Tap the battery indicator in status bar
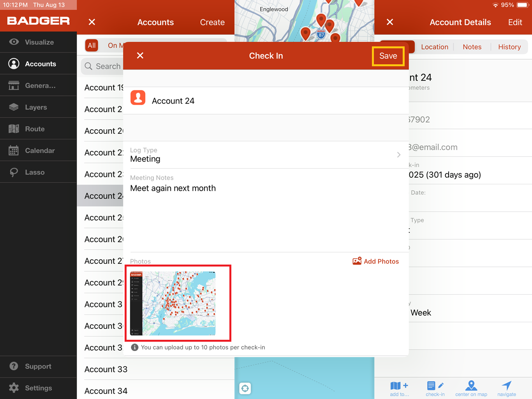This screenshot has width=532, height=399. click(523, 5)
